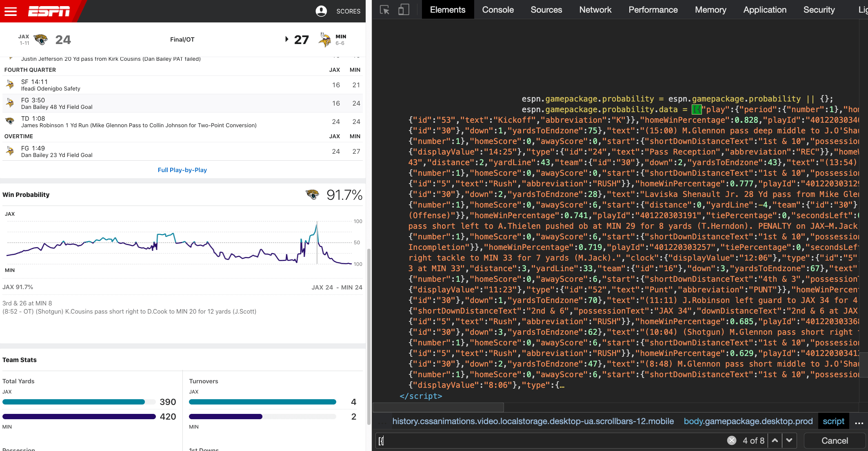Toggle the device toolbar icon

point(404,9)
